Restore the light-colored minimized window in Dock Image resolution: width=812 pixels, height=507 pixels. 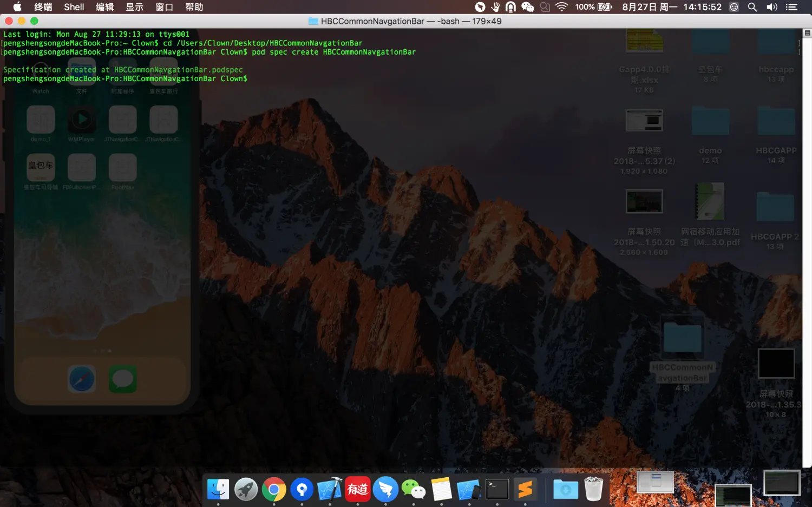click(655, 482)
